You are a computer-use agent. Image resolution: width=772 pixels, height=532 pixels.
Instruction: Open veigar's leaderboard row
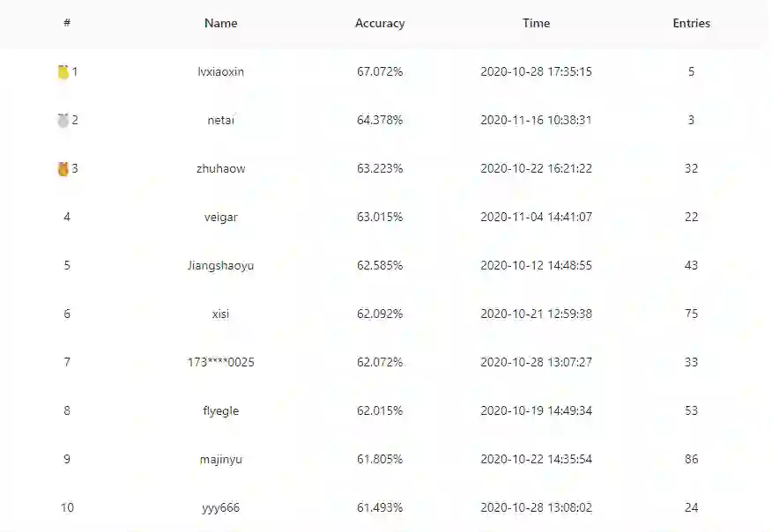220,218
